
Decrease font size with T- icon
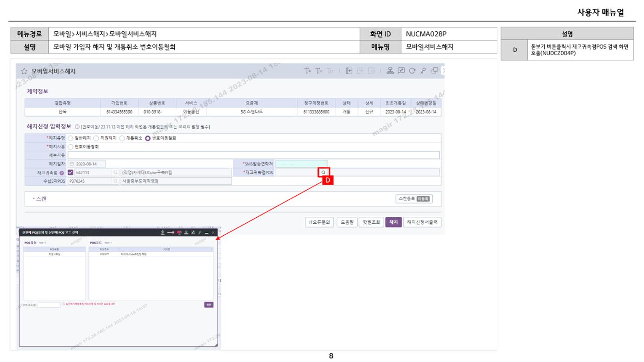pos(318,71)
